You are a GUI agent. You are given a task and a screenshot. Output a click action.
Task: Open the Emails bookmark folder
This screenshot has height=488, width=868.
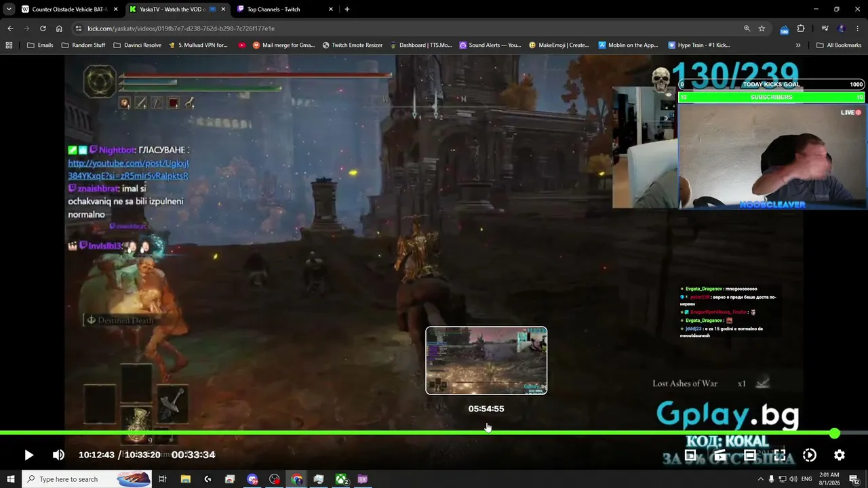pyautogui.click(x=40, y=45)
